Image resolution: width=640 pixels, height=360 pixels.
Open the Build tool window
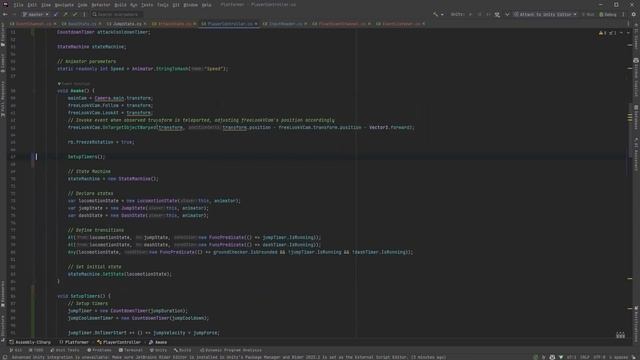182,350
